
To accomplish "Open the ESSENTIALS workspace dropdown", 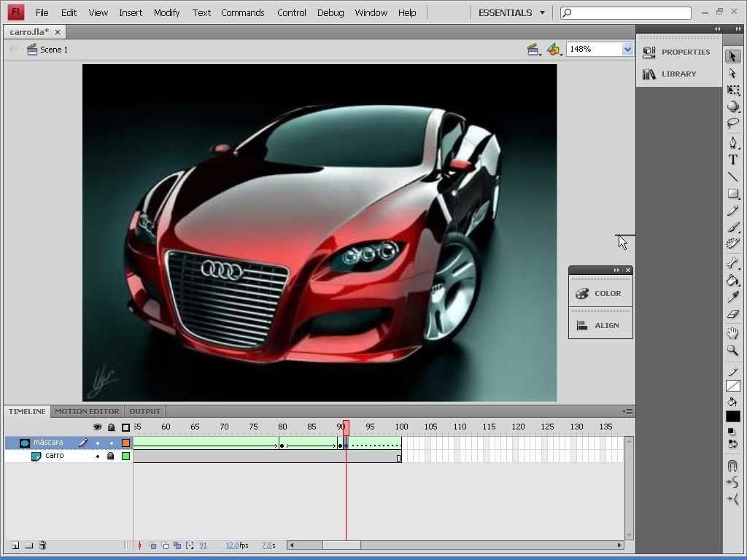I will coord(511,12).
